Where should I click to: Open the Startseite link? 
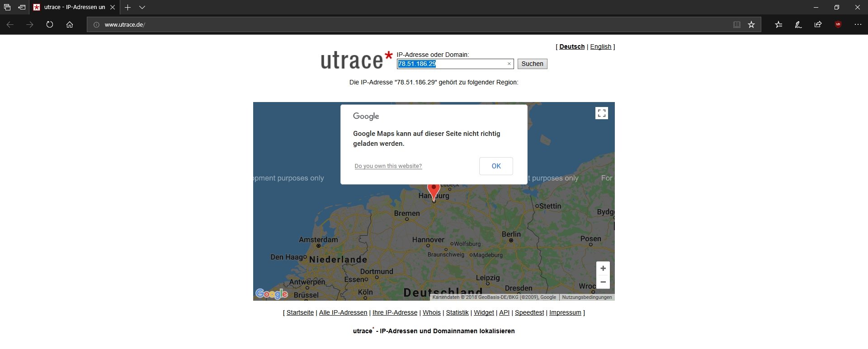tap(300, 312)
